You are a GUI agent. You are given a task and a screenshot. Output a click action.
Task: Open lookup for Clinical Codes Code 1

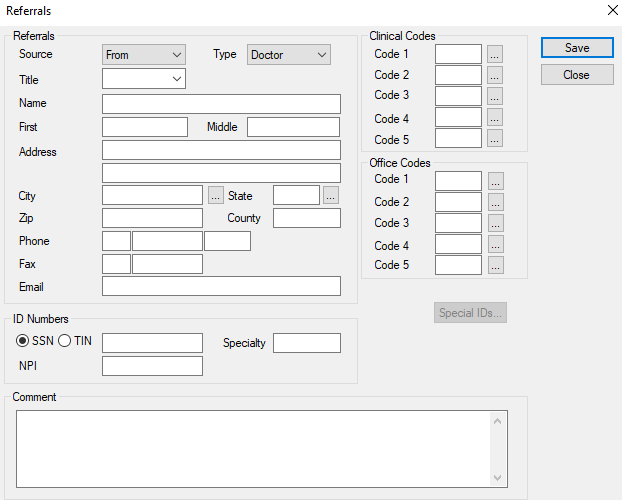tap(495, 54)
